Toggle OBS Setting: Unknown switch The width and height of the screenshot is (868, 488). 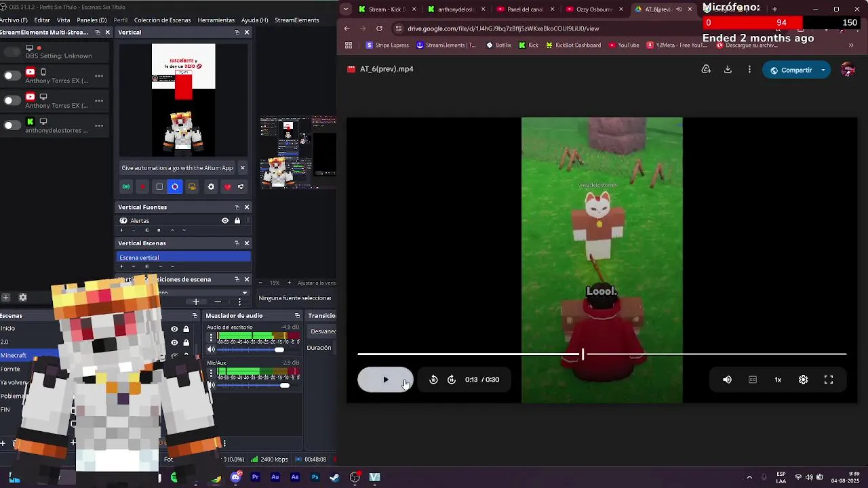[x=12, y=52]
